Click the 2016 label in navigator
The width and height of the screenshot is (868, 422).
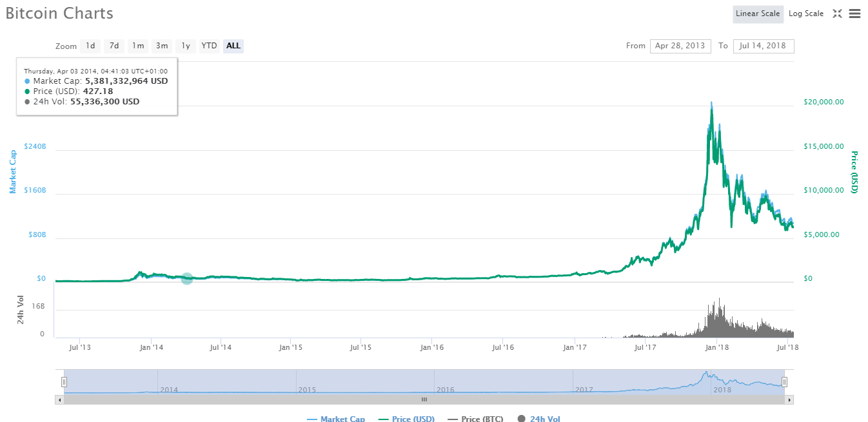tap(446, 390)
